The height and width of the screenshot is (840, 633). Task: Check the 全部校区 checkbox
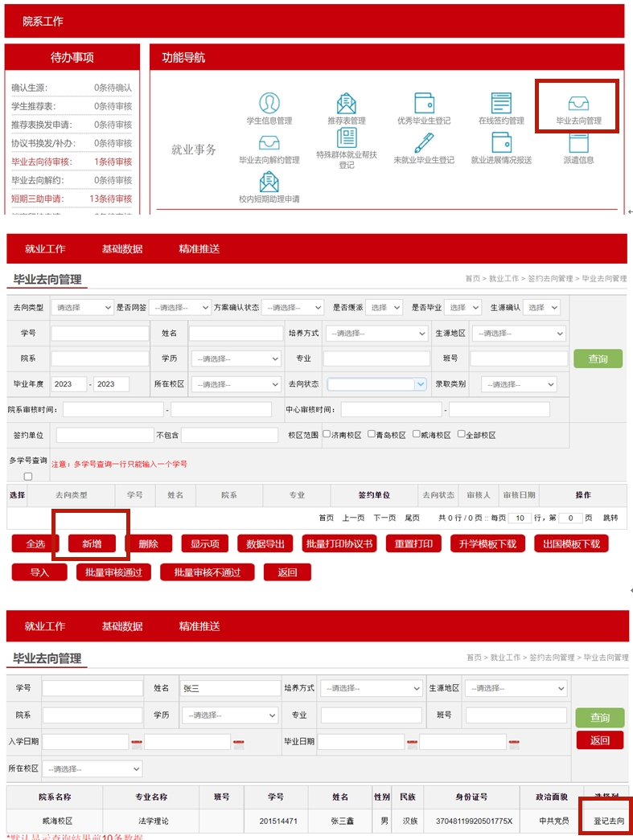tap(461, 434)
